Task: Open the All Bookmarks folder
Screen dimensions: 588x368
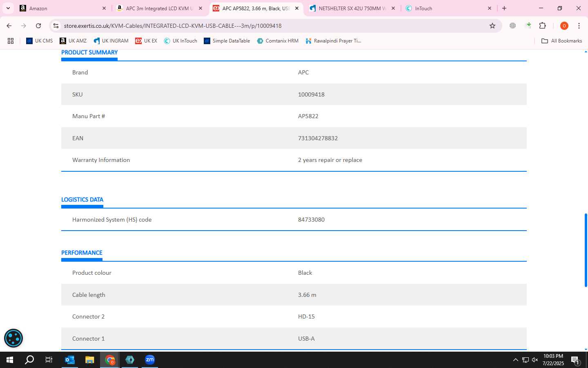Action: 561,41
